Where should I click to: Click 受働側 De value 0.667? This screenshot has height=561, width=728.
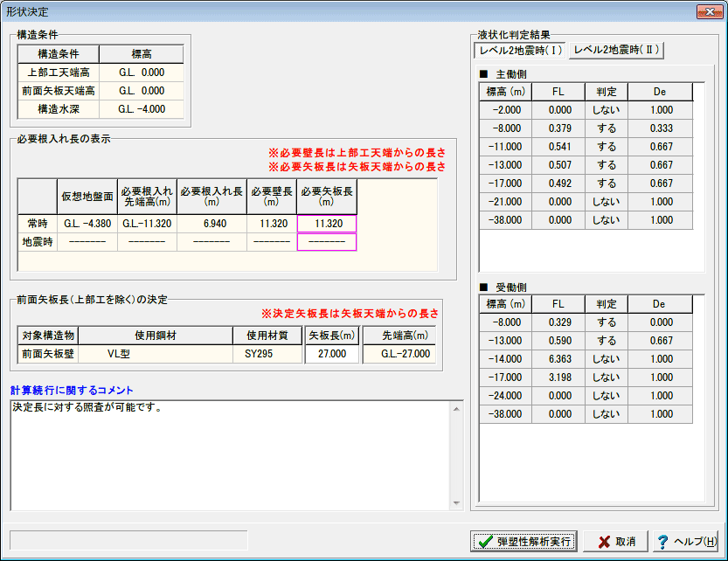[660, 341]
